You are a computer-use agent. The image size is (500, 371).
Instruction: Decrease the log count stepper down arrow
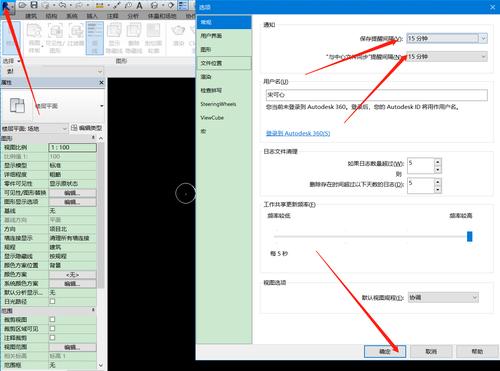tap(438, 169)
